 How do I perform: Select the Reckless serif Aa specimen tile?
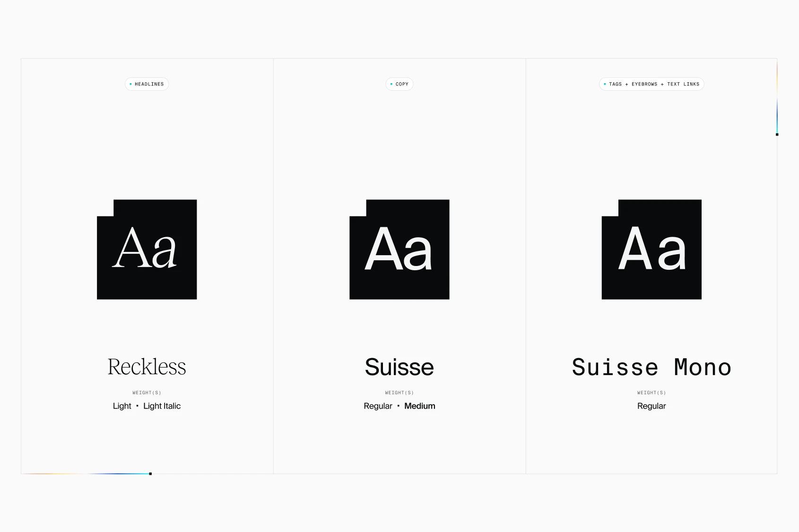pyautogui.click(x=147, y=249)
